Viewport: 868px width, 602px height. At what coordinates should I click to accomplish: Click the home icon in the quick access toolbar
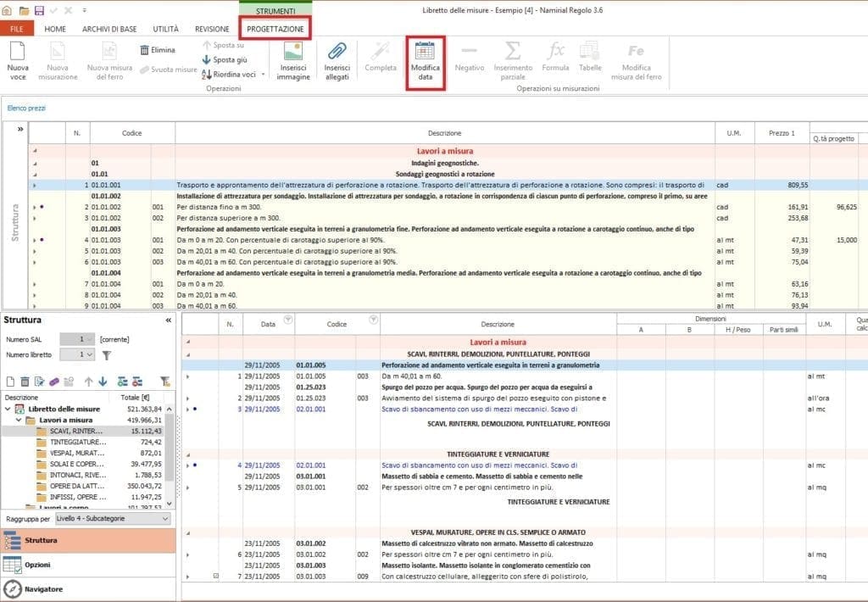7,10
